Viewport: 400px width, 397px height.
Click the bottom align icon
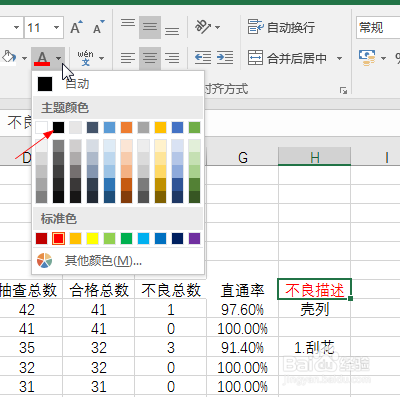tap(172, 31)
